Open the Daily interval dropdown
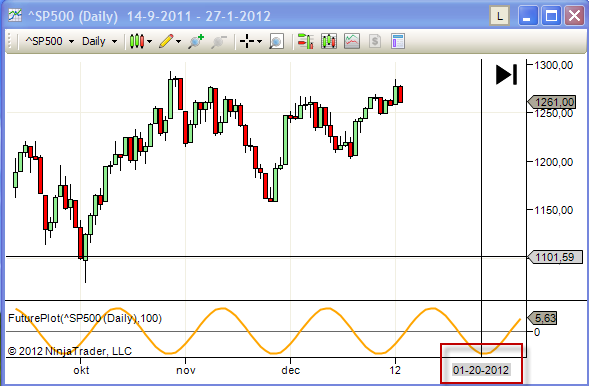This screenshot has width=589, height=386. point(99,41)
